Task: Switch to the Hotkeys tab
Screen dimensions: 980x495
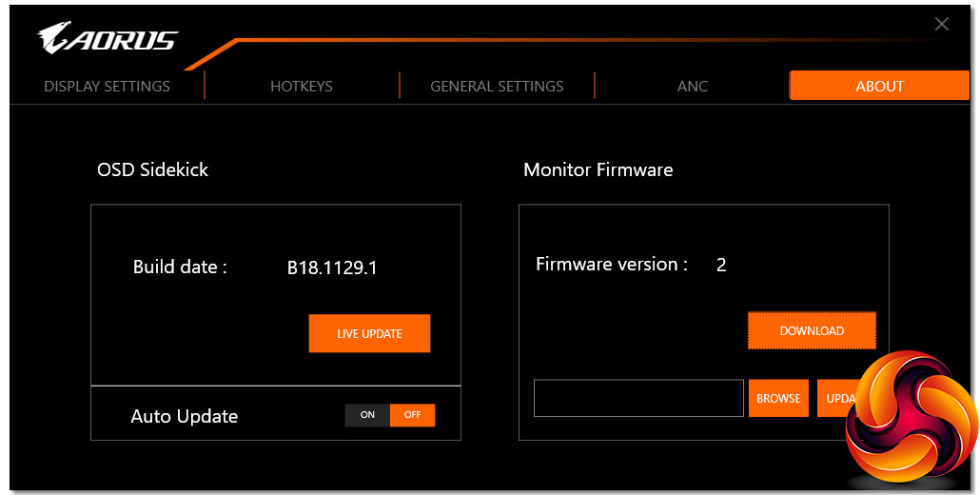Action: point(302,87)
